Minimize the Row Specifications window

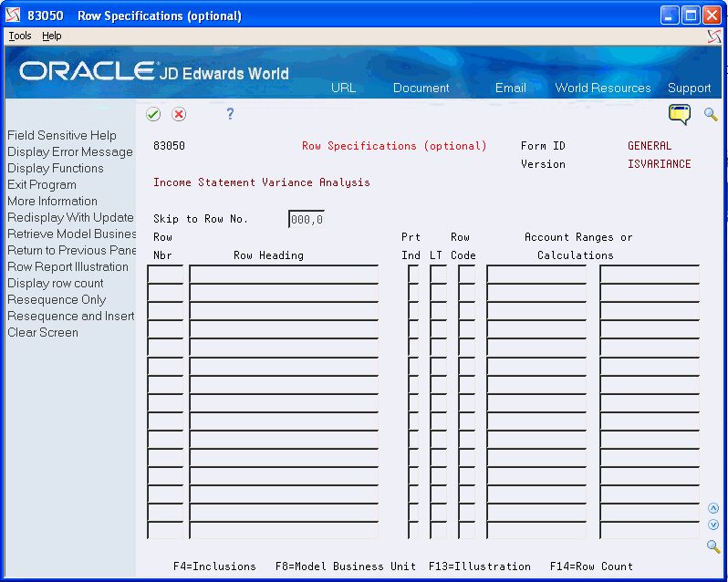(669, 16)
